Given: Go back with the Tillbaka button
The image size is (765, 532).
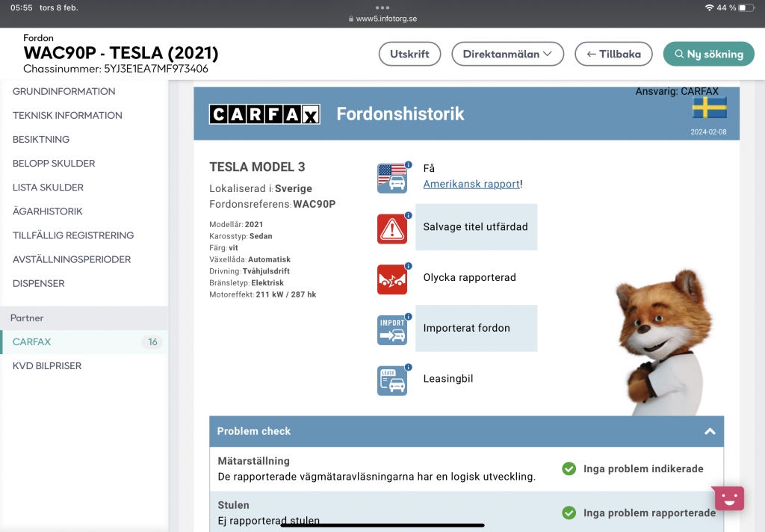Looking at the screenshot, I should pos(613,54).
